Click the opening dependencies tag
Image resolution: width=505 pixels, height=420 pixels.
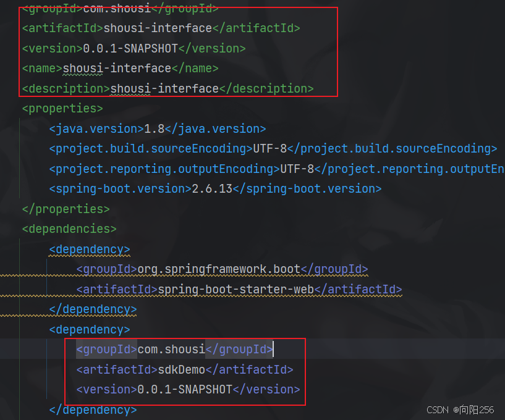[x=69, y=229]
